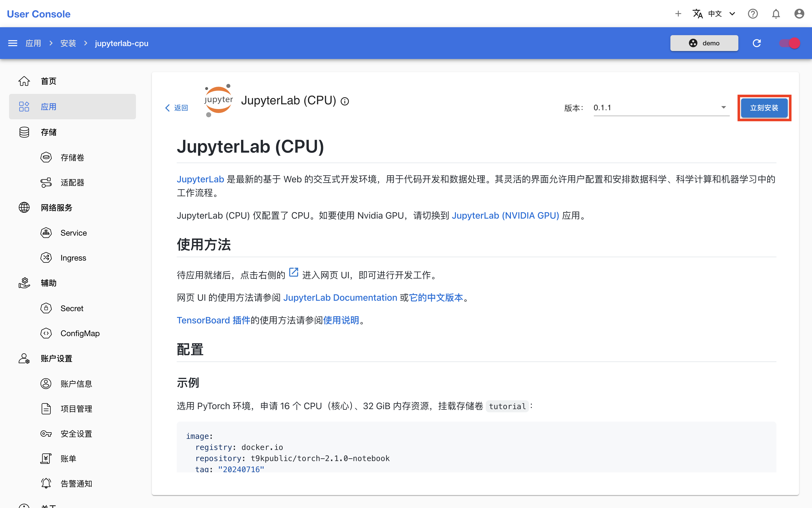Click the 项目管理 document icon
This screenshot has width=812, height=508.
tap(46, 408)
